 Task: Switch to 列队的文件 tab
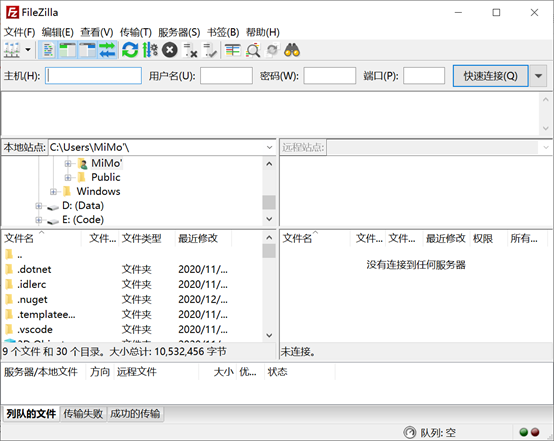[x=31, y=413]
